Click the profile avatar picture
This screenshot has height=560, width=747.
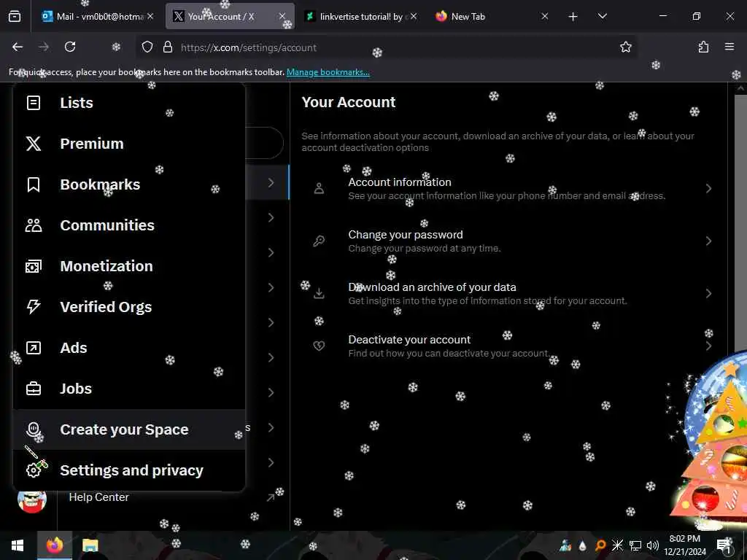32,500
